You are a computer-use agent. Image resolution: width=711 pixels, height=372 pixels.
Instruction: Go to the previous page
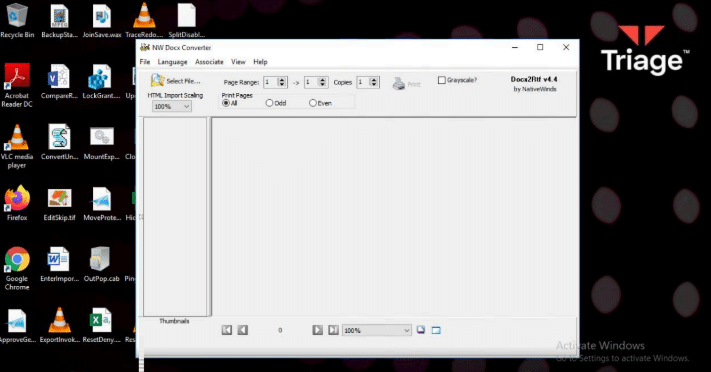[243, 330]
